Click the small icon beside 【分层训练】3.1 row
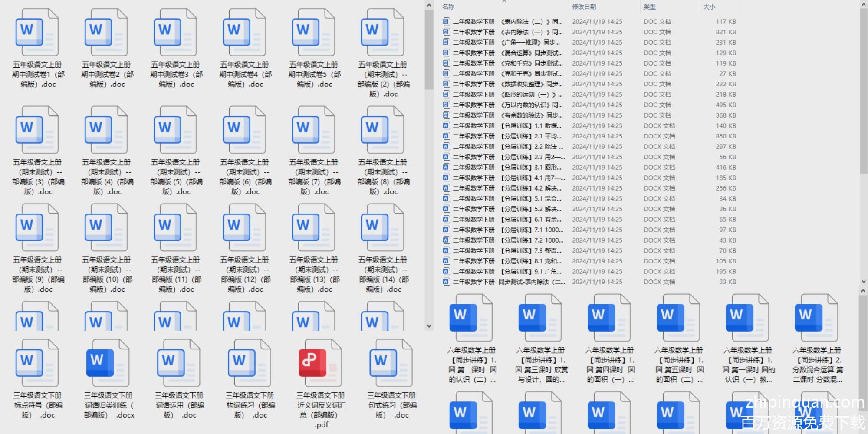Image resolution: width=868 pixels, height=434 pixels. (x=446, y=167)
